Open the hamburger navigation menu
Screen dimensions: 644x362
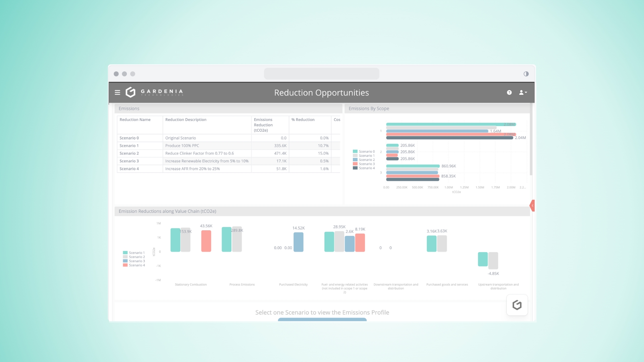pyautogui.click(x=117, y=93)
